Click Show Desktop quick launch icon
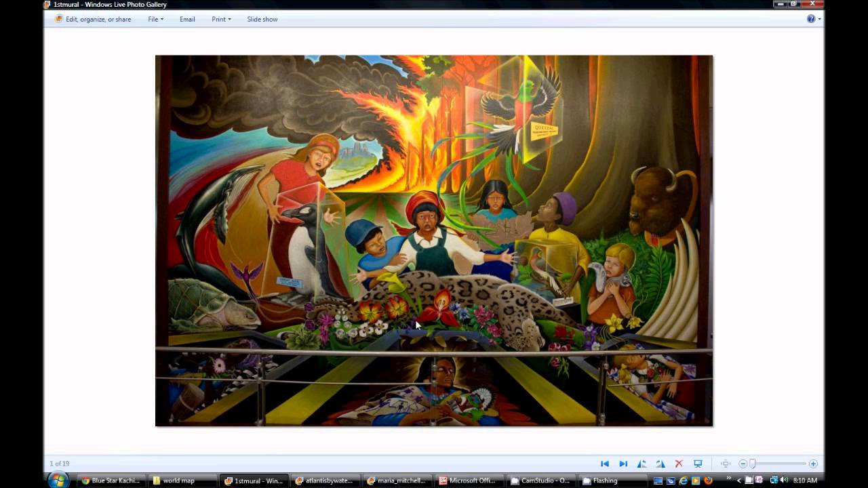This screenshot has width=868, height=488. pos(658,481)
